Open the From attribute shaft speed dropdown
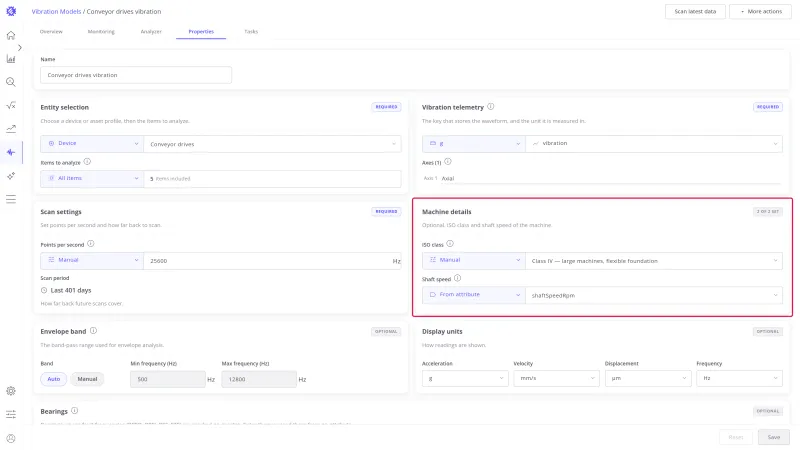 (x=473, y=295)
